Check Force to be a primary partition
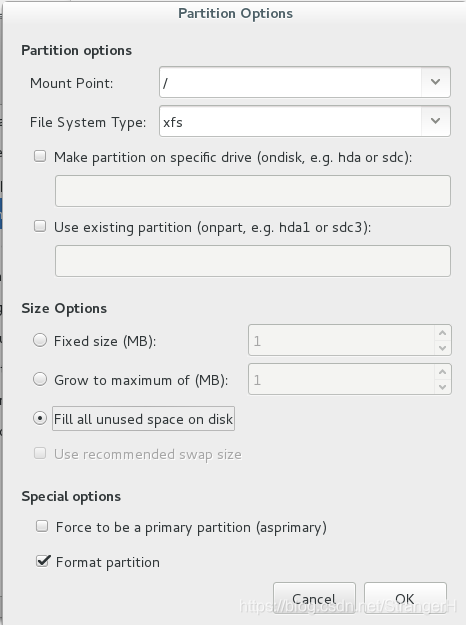 [42, 526]
